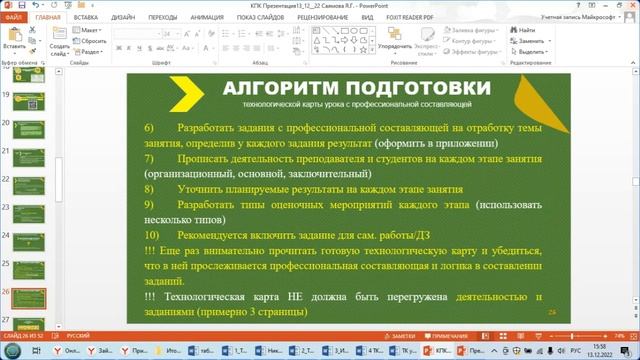The height and width of the screenshot is (360, 640).
Task: Select the star shape in shapes gallery
Action: click(363, 50)
